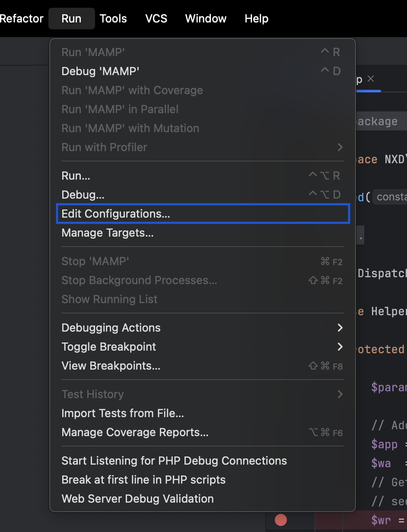Viewport: 407px width, 532px height.
Task: Open the Edit Configurations dialog
Action: [116, 213]
